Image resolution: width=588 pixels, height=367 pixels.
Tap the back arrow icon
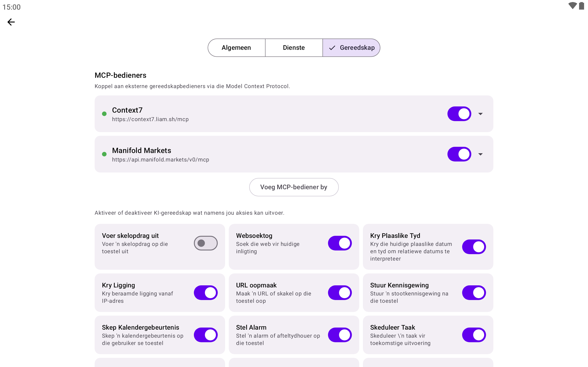pos(11,22)
